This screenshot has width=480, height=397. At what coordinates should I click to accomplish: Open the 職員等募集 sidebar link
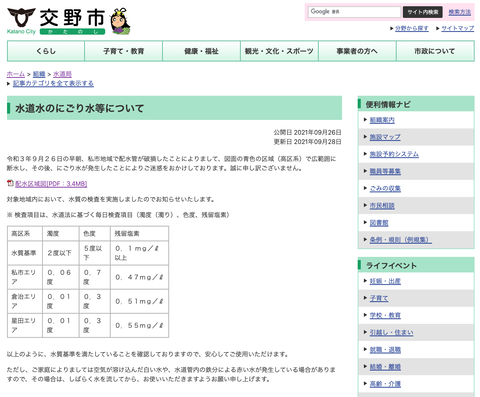pyautogui.click(x=385, y=171)
